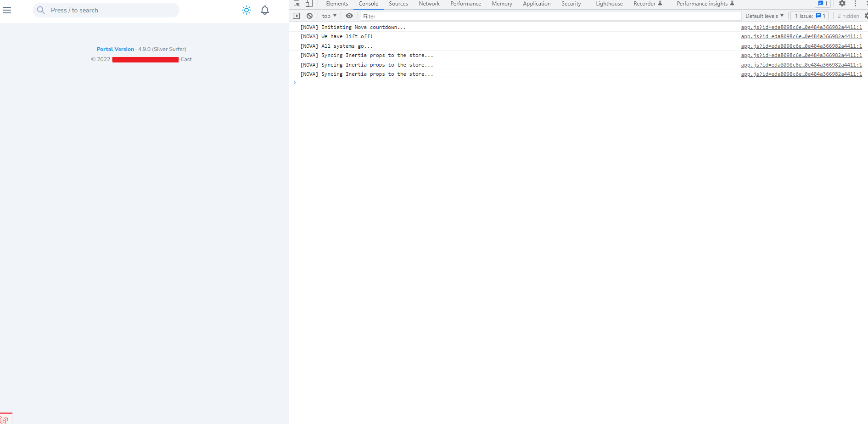
Task: Open the Live Expression eye icon
Action: [x=349, y=16]
